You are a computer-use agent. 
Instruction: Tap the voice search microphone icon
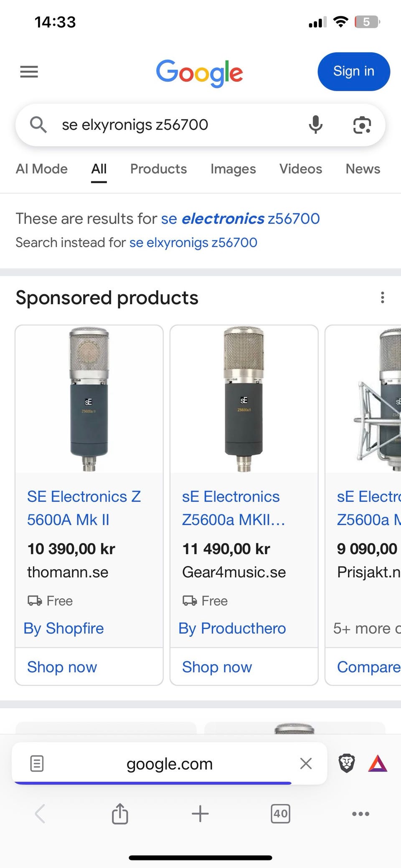315,125
